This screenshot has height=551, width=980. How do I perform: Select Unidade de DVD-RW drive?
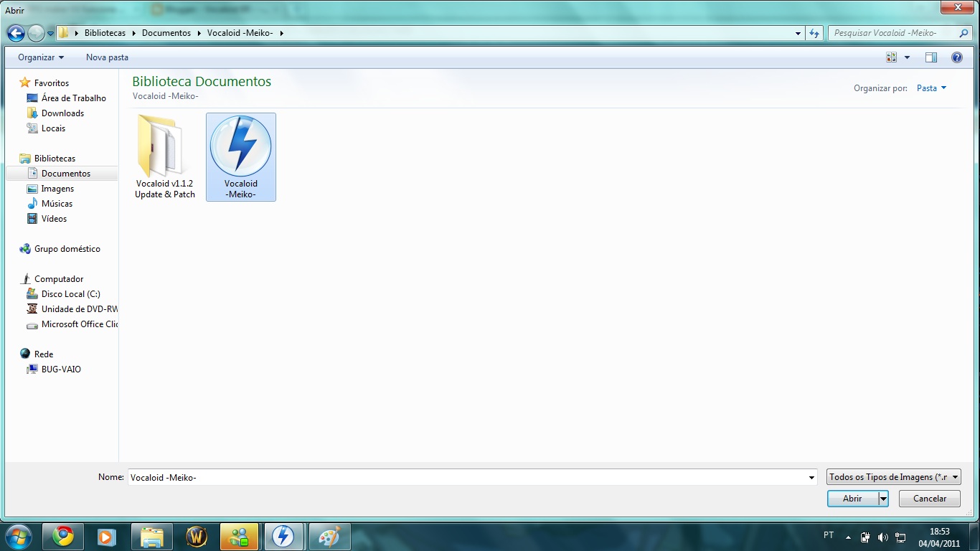click(79, 309)
